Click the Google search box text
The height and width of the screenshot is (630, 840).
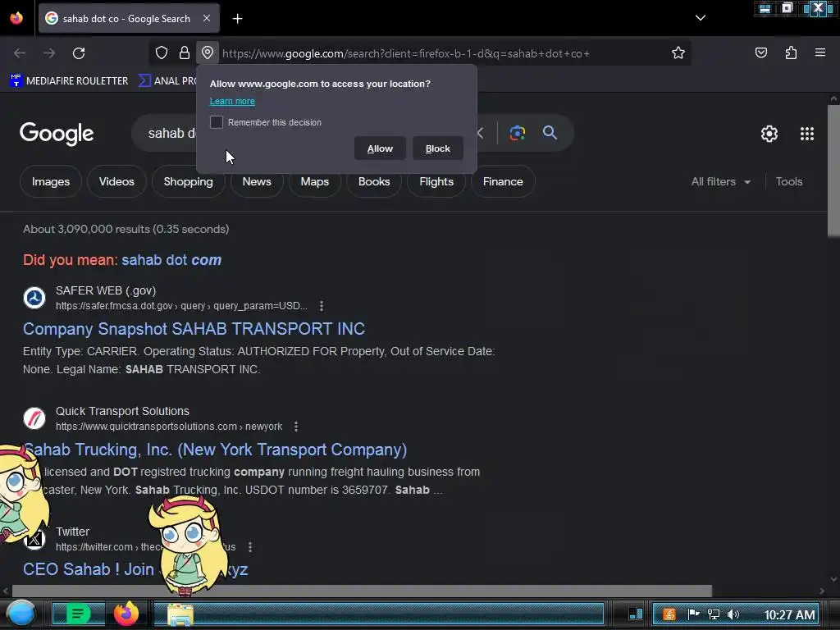171,133
